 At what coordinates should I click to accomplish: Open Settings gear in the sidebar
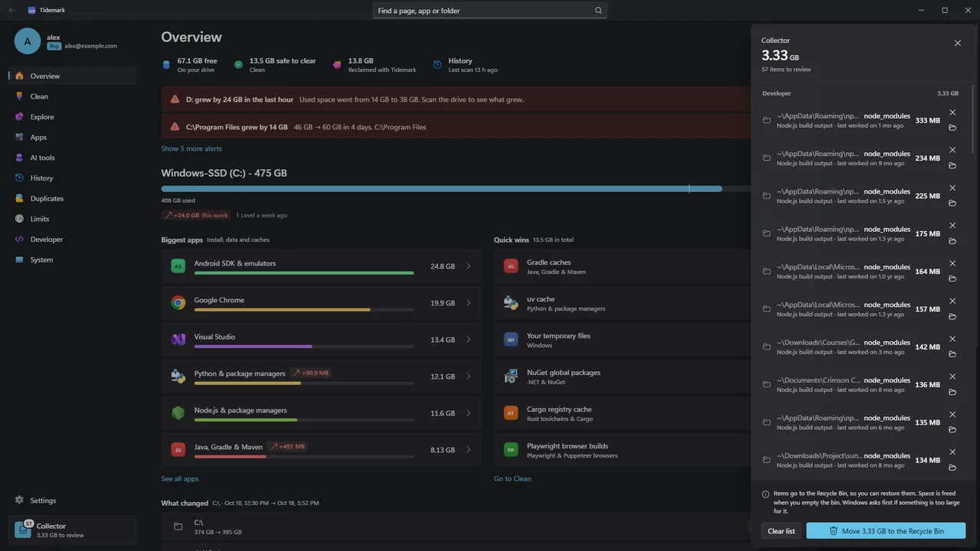(x=20, y=500)
